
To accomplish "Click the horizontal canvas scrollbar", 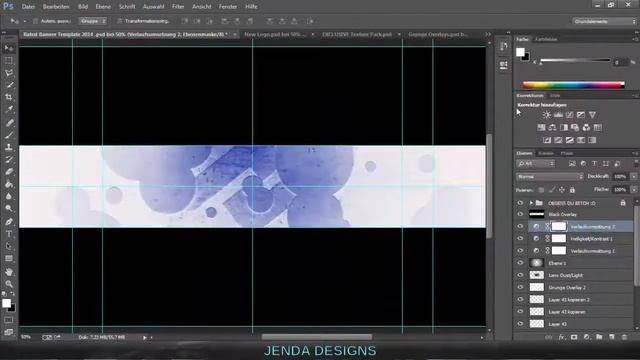I will 317,337.
